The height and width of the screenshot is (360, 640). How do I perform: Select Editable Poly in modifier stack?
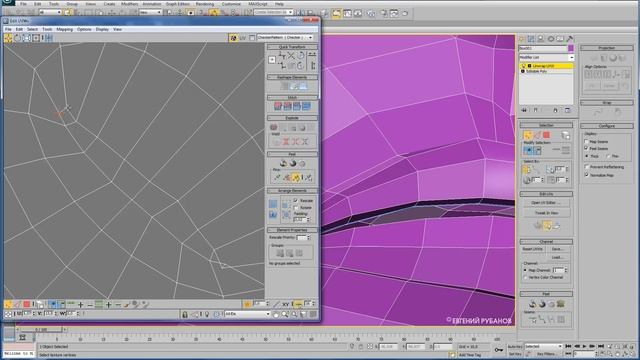pos(536,71)
